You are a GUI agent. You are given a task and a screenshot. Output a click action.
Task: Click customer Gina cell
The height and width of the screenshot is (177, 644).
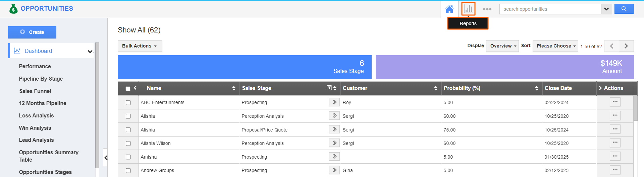pyautogui.click(x=347, y=170)
